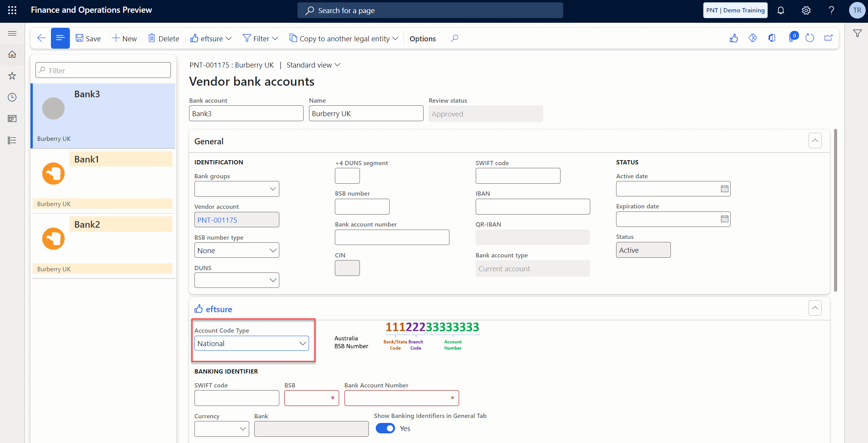
Task: Click the list Filter input field
Action: [103, 70]
